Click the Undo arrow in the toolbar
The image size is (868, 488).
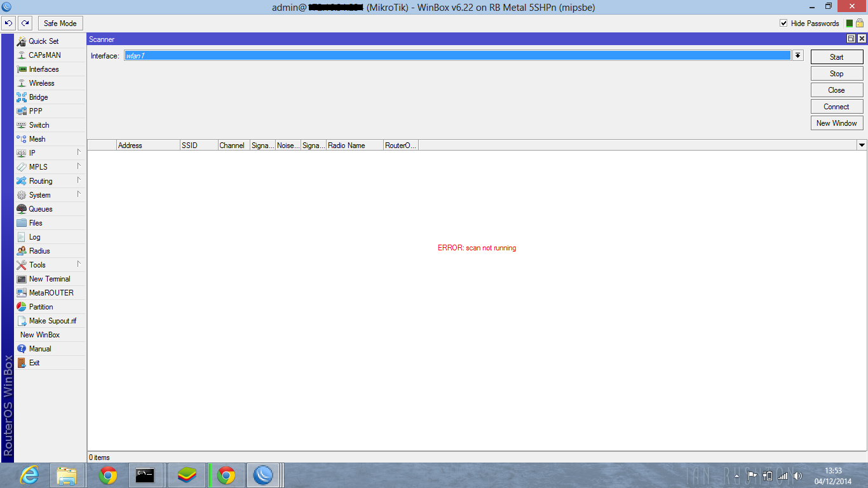[8, 24]
